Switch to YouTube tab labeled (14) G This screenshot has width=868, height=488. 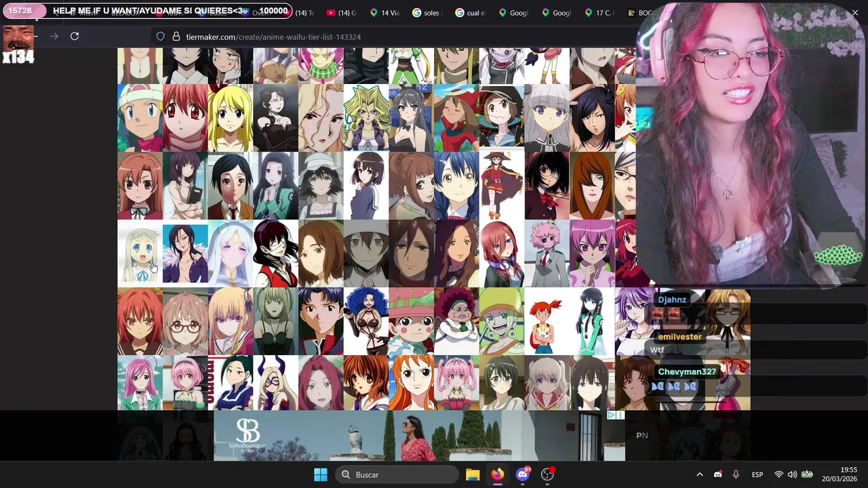[341, 12]
